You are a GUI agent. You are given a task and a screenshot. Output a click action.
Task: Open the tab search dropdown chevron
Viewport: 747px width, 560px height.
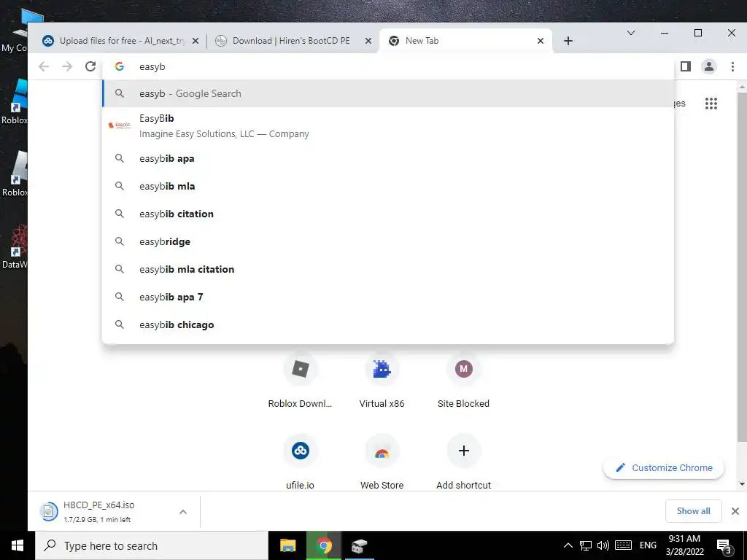(631, 33)
